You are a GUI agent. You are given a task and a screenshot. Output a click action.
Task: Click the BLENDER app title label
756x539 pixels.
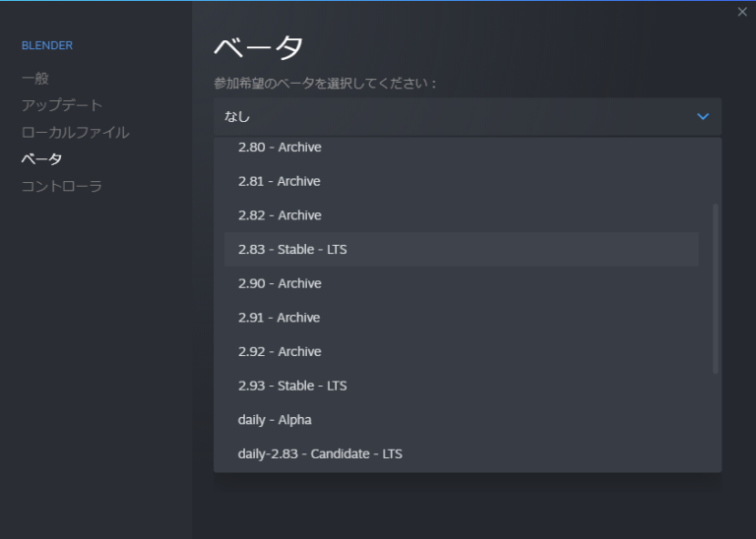(47, 45)
